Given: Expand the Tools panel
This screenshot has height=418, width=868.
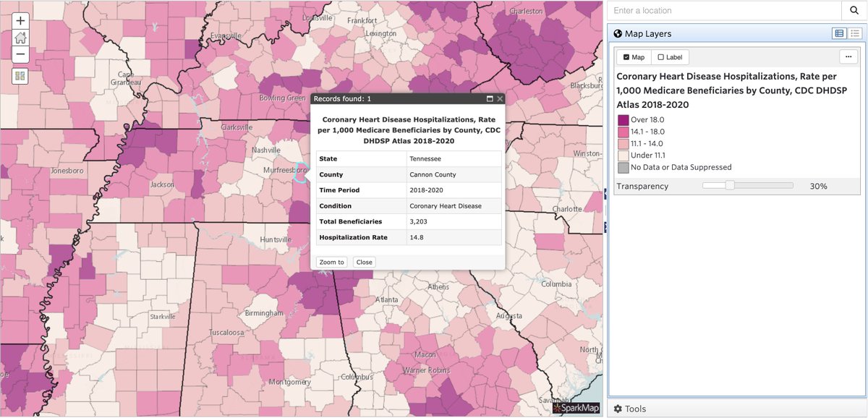Looking at the screenshot, I should tap(736, 409).
